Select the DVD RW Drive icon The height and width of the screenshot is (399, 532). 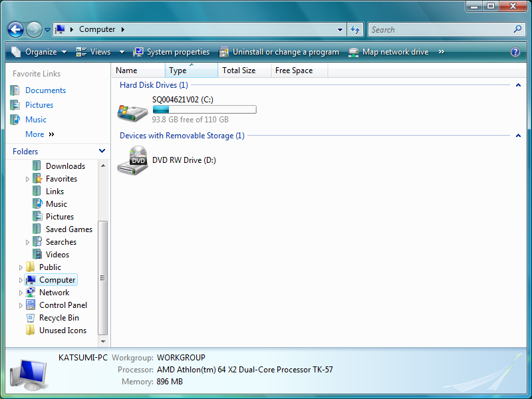(132, 160)
